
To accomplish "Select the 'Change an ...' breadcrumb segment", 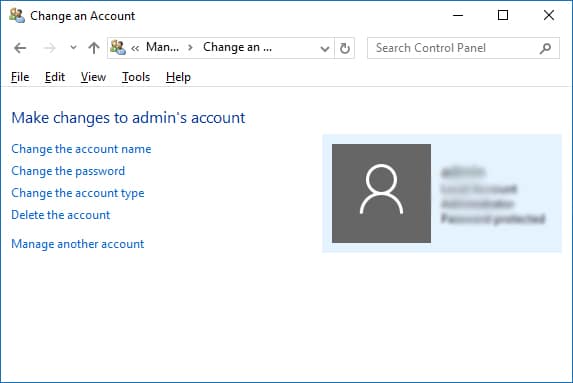I will 237,47.
